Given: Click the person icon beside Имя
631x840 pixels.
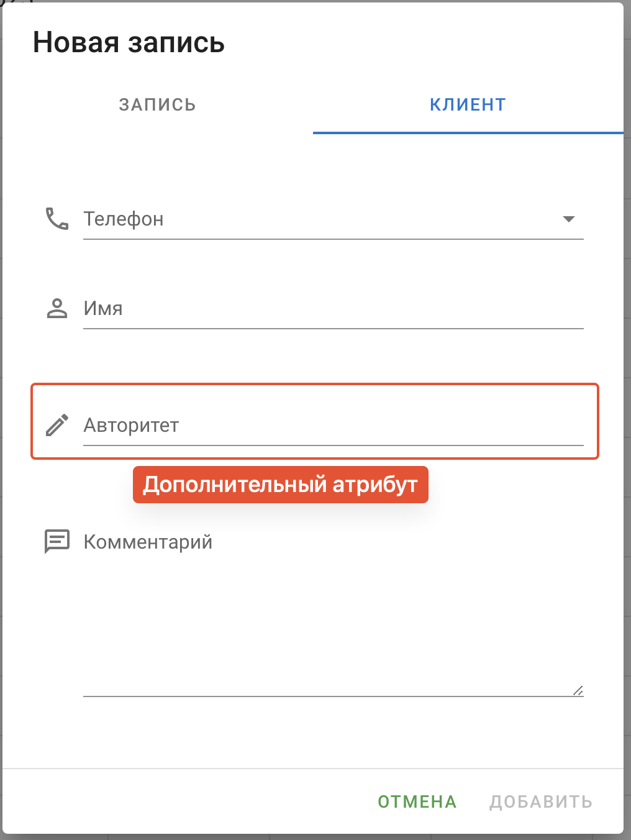Looking at the screenshot, I should click(57, 308).
